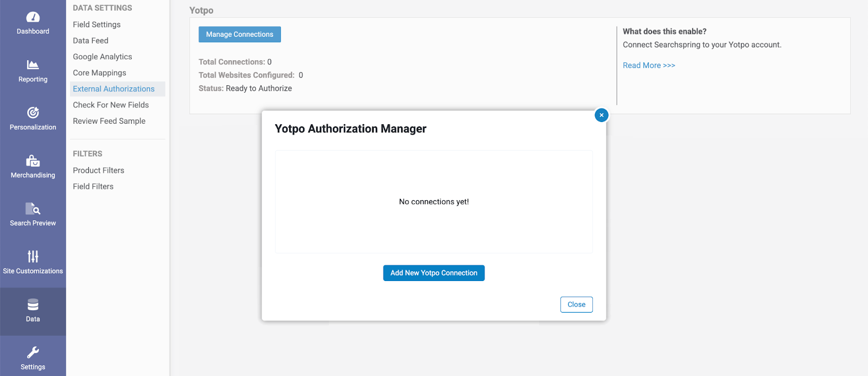Close the Yotpo Authorization Manager with X
Viewport: 868px width, 376px height.
[601, 115]
